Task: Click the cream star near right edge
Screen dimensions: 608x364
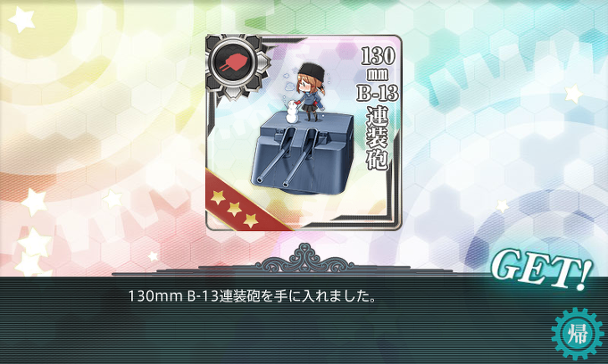Action: (x=573, y=95)
